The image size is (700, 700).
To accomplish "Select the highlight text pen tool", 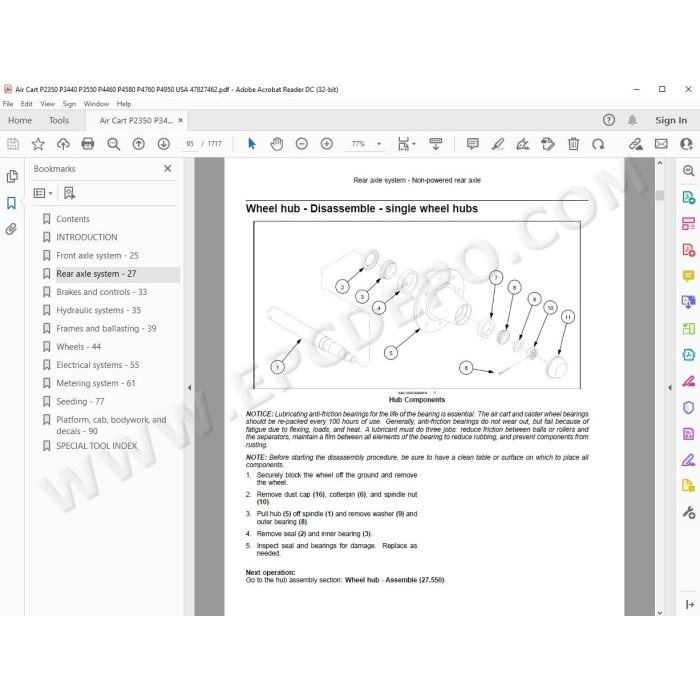I will [498, 144].
